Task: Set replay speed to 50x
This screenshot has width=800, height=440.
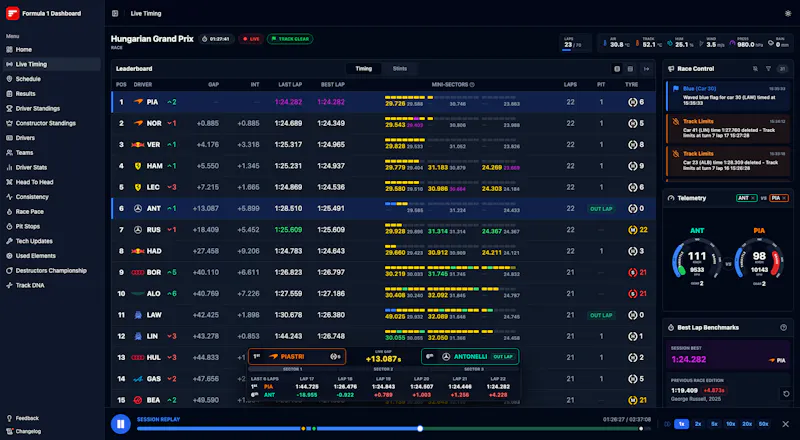Action: [764, 424]
